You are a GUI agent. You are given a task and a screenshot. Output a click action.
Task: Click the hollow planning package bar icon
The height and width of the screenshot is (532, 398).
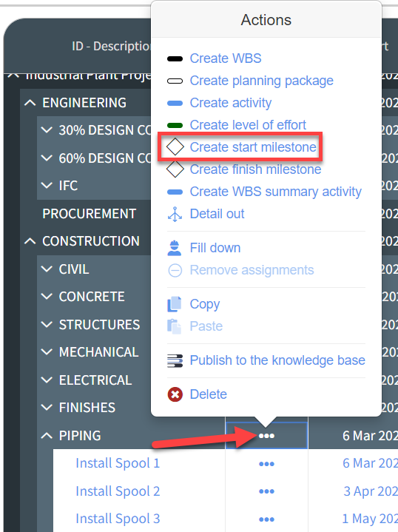(x=175, y=81)
